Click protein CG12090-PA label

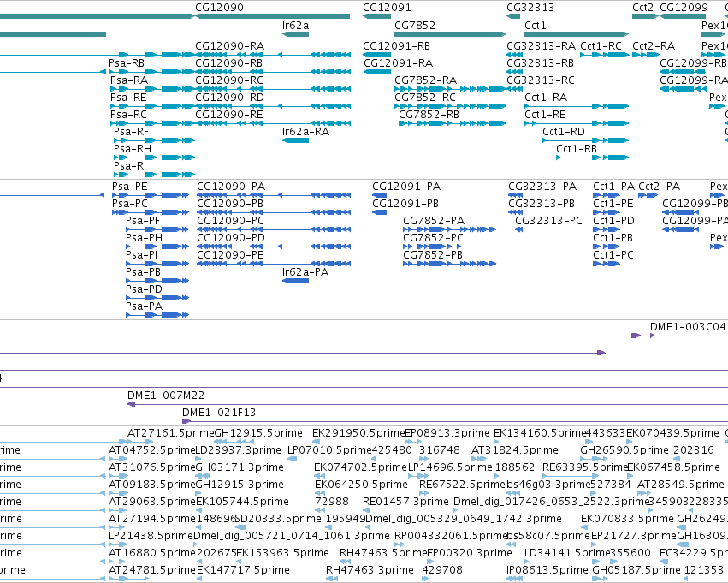[231, 187]
